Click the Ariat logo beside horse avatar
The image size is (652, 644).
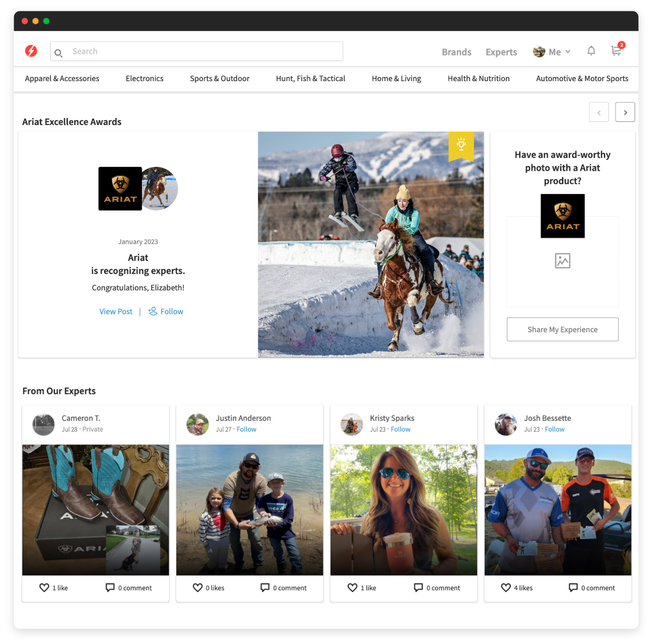(x=120, y=189)
